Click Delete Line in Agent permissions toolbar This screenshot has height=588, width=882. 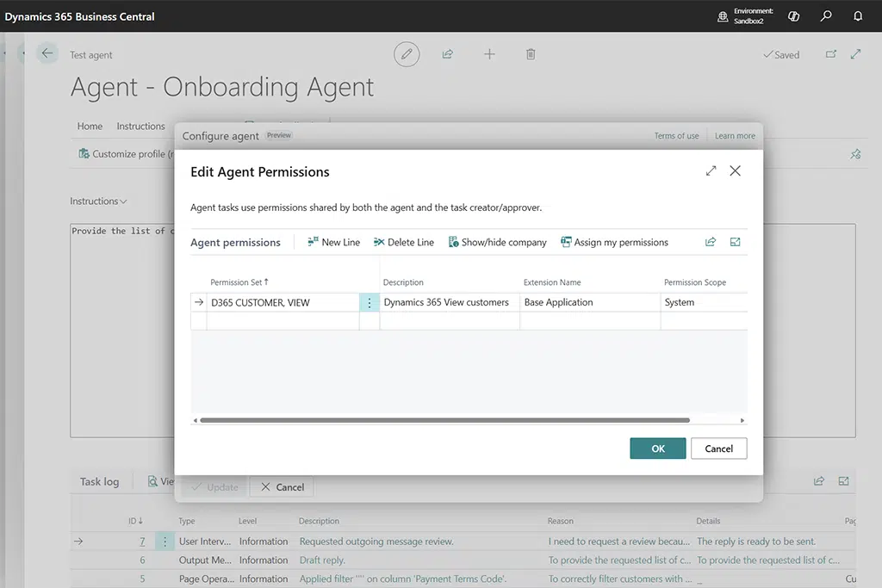pyautogui.click(x=404, y=242)
